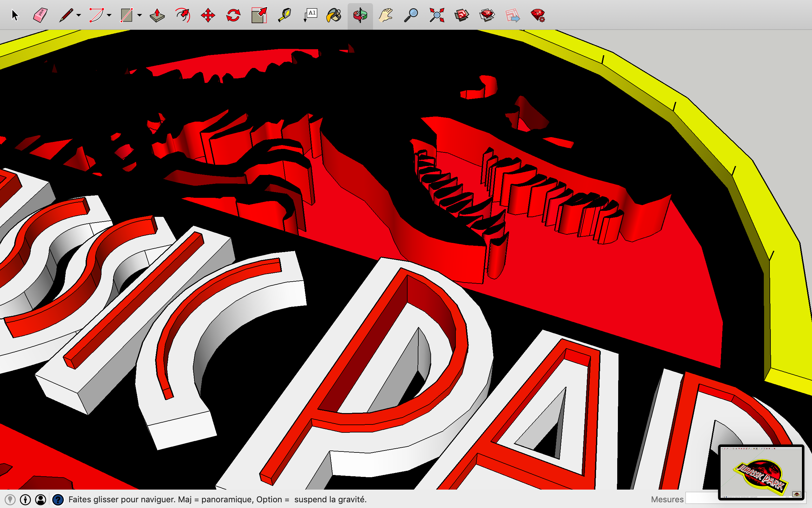Image resolution: width=812 pixels, height=508 pixels.
Task: Open the model credits info icon
Action: click(x=25, y=500)
